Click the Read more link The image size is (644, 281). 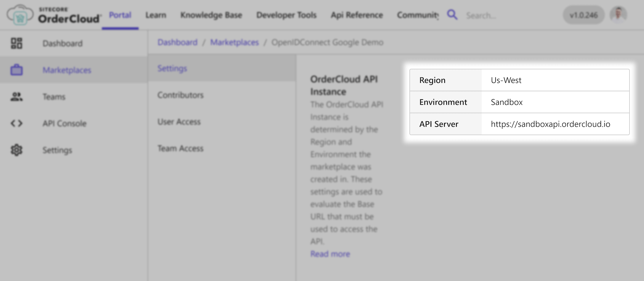coord(330,254)
